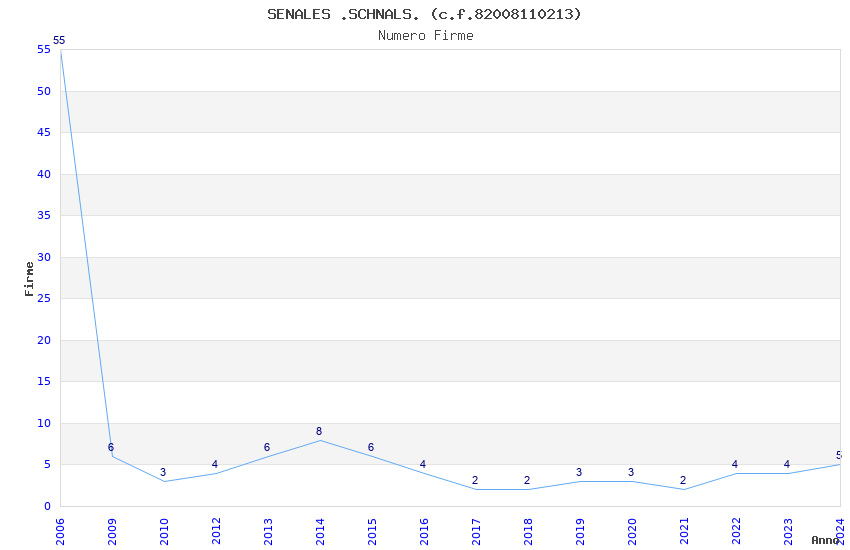Select the 2019 x-axis year label

(580, 527)
